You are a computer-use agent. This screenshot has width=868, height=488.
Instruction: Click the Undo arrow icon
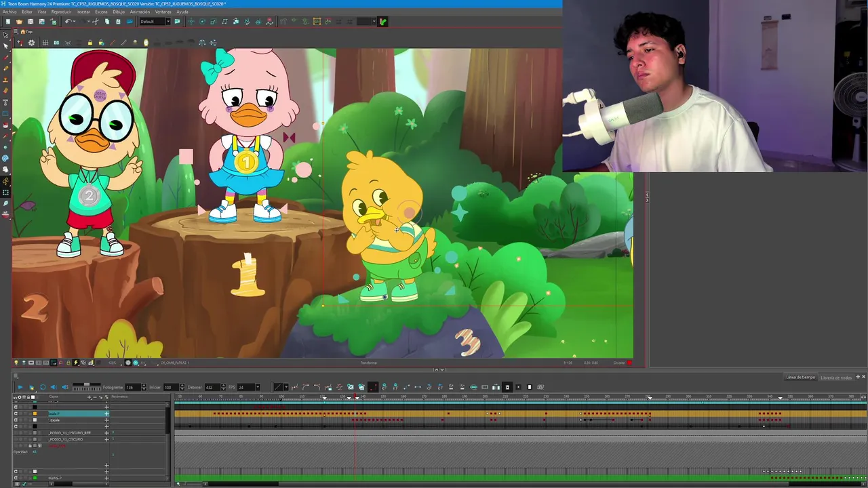68,22
